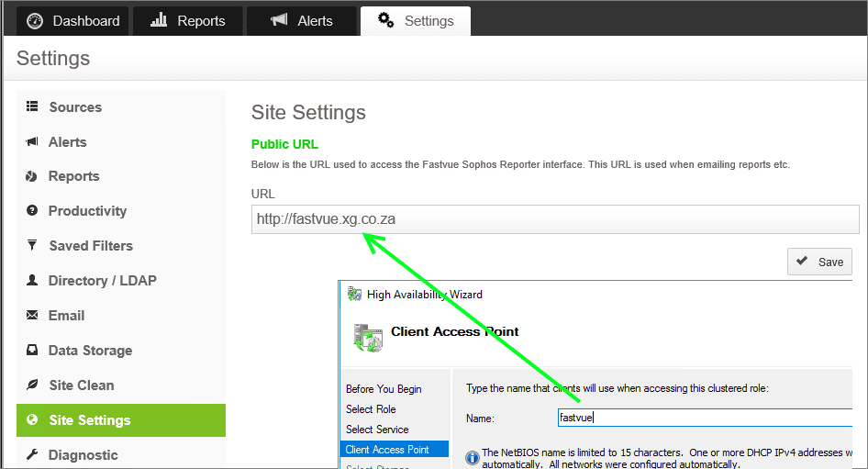Click the Public URL input field
Screen dimensions: 868x469
pyautogui.click(x=555, y=219)
